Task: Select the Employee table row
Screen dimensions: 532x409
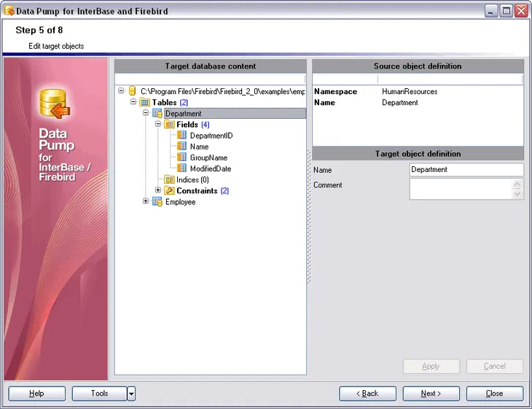Action: click(x=180, y=202)
